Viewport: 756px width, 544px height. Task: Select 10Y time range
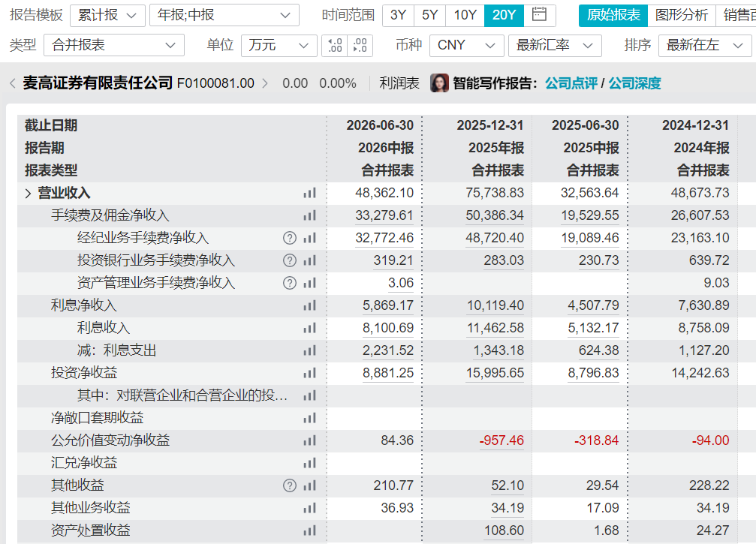pyautogui.click(x=465, y=15)
